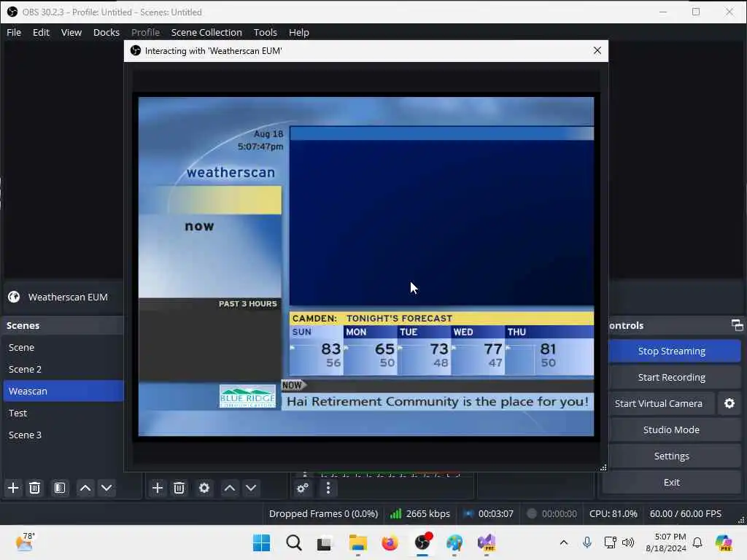Move scene down with arrow icon
Screen dimensions: 747x560
[107, 488]
